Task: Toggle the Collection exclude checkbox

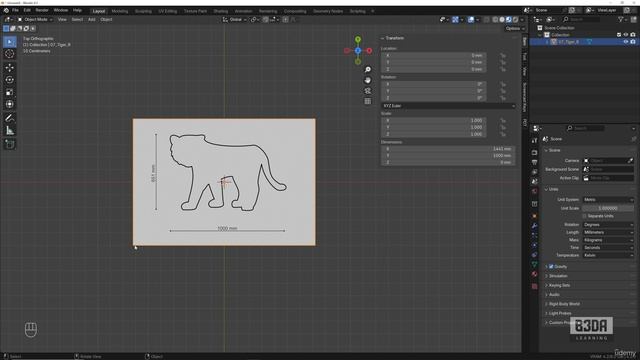Action: pyautogui.click(x=619, y=35)
